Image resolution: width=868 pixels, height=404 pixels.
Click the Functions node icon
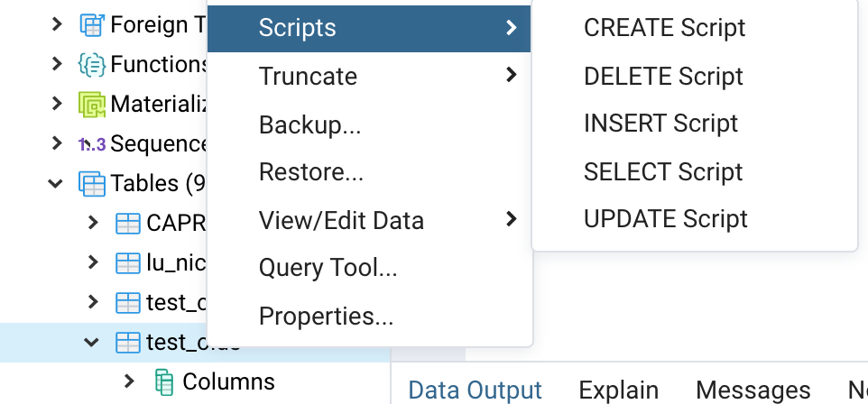pyautogui.click(x=92, y=65)
